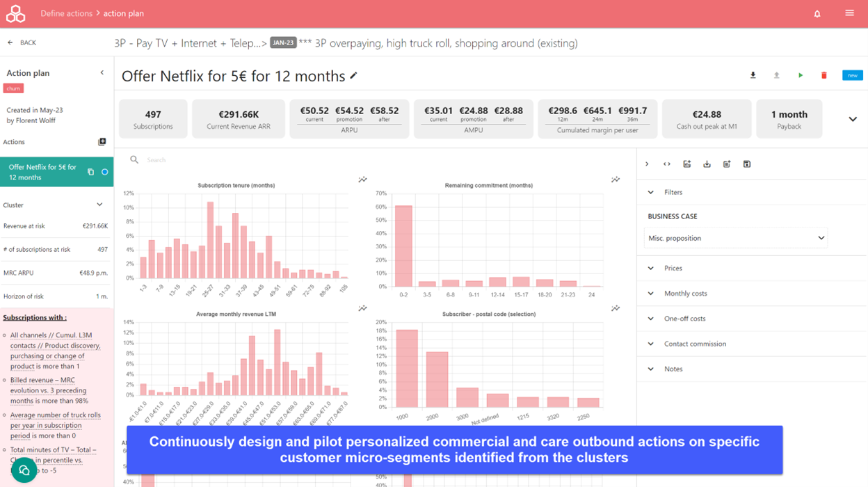Launch the green chat support bubble
Image resolution: width=868 pixels, height=487 pixels.
(x=24, y=470)
